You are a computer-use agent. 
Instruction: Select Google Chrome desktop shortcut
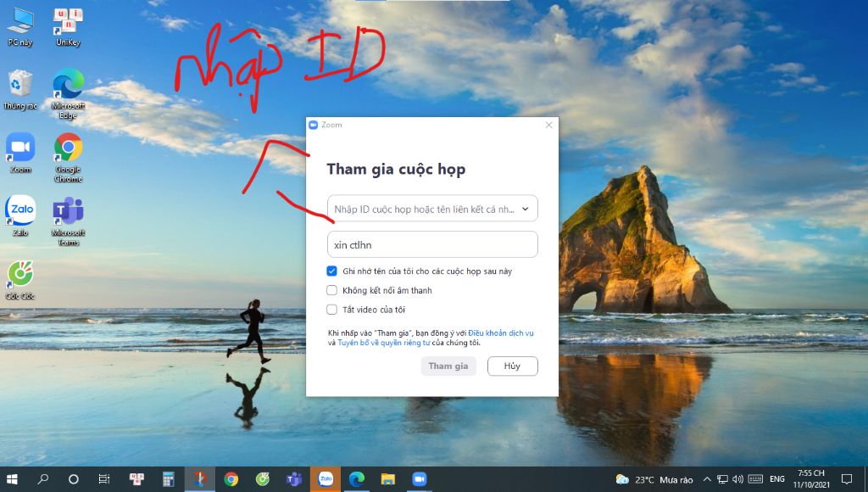pyautogui.click(x=68, y=158)
